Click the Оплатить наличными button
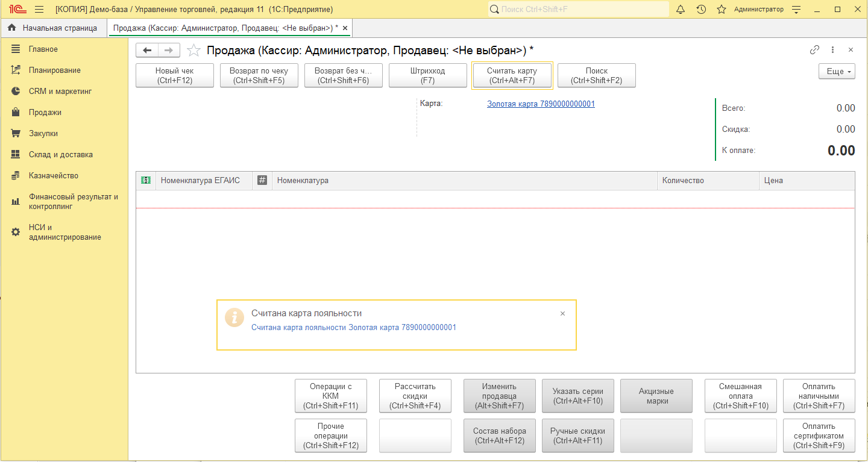 coord(819,396)
